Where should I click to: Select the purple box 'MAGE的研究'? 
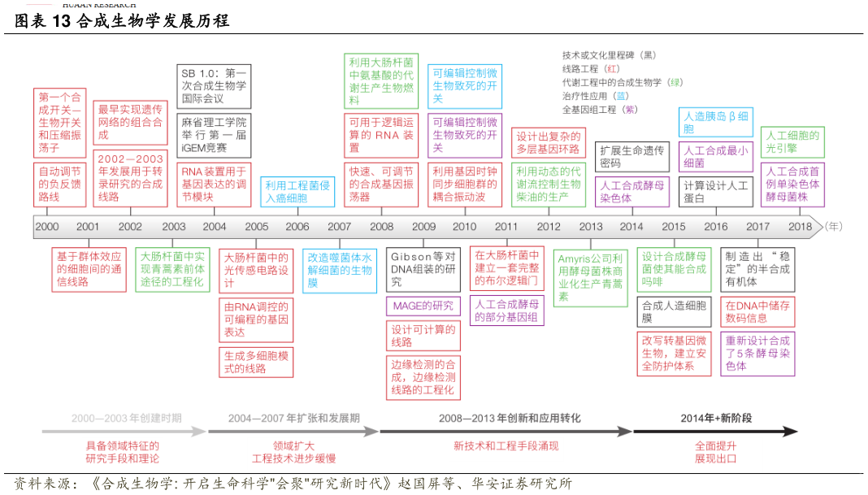point(423,306)
